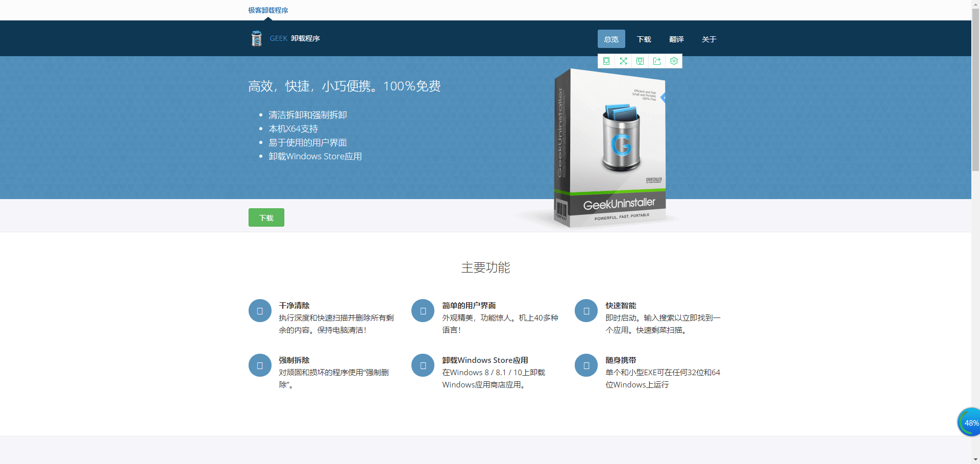Screen dimensions: 980x464
Task: Click the save (floppy disk) icon
Action: [640, 61]
